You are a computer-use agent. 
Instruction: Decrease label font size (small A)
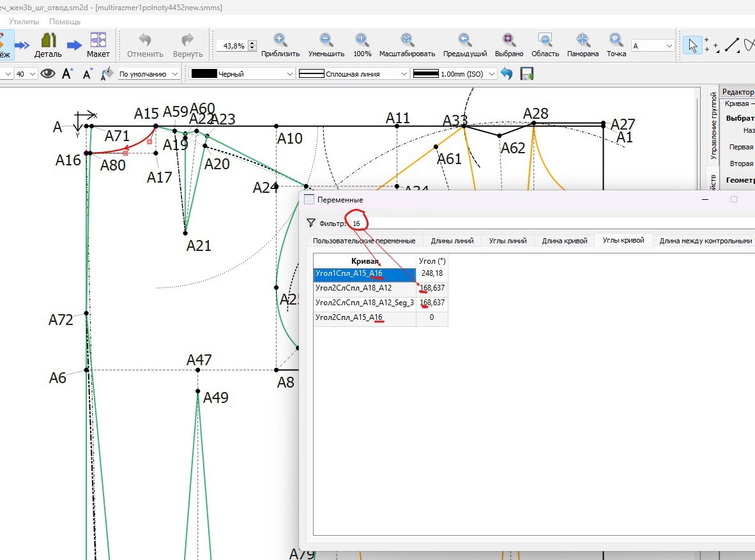click(x=87, y=74)
